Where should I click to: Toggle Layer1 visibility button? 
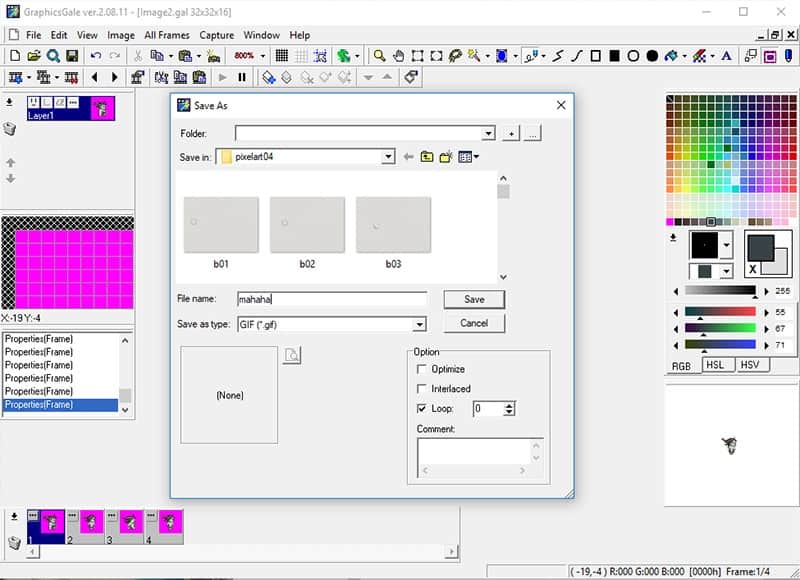point(34,103)
